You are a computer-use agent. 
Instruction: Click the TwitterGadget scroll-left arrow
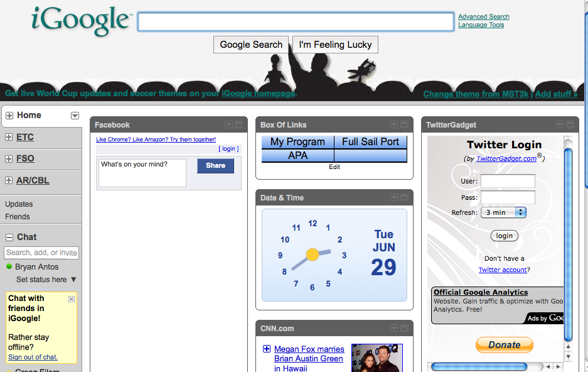click(x=548, y=366)
